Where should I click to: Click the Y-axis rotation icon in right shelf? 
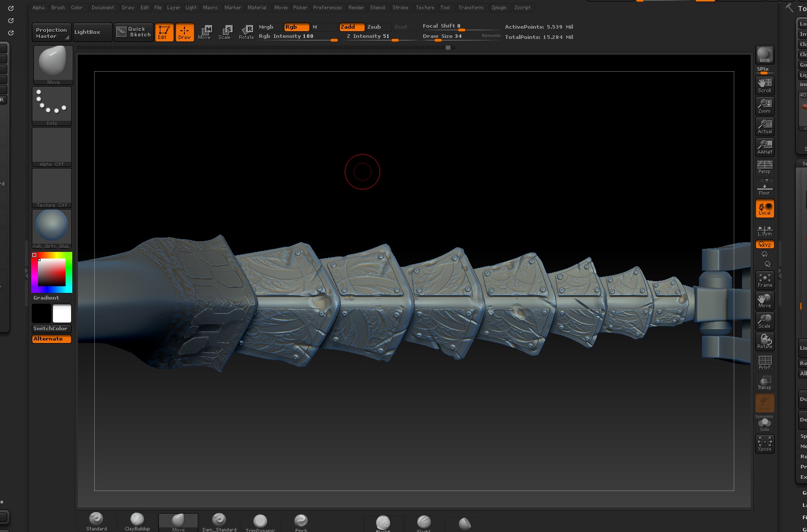764,254
